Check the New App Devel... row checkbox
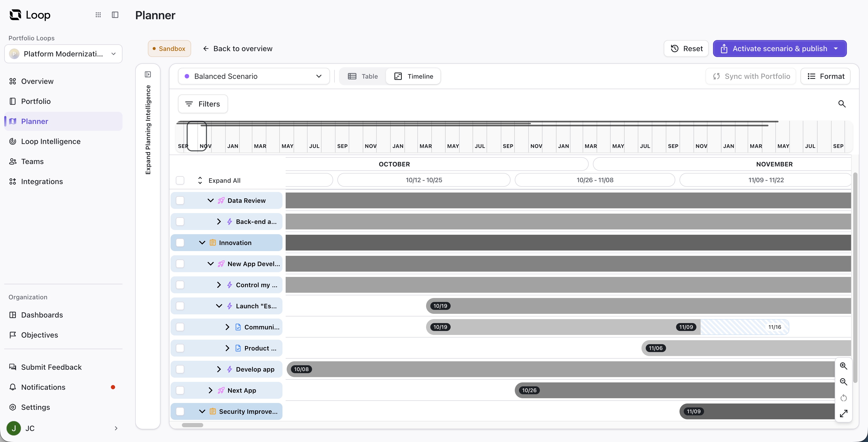868x442 pixels. click(180, 264)
